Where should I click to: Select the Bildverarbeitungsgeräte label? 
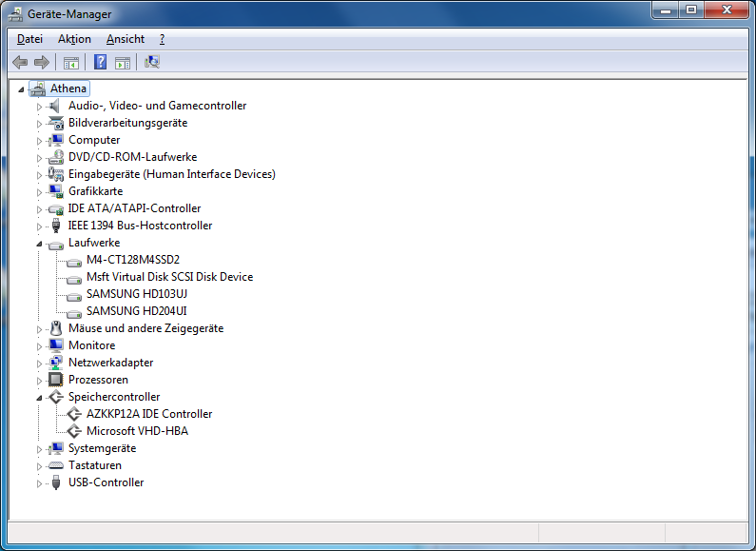point(127,123)
